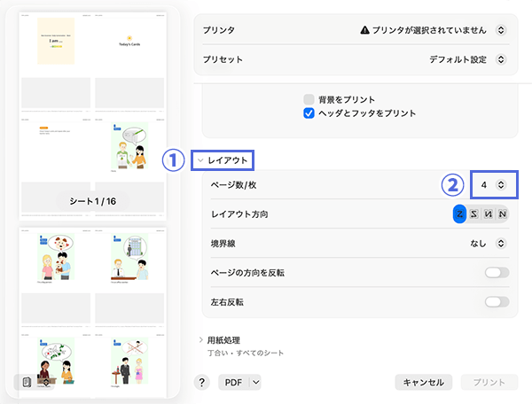Open the 境界線 dropdown set to なし
This screenshot has height=404, width=532.
click(x=501, y=243)
